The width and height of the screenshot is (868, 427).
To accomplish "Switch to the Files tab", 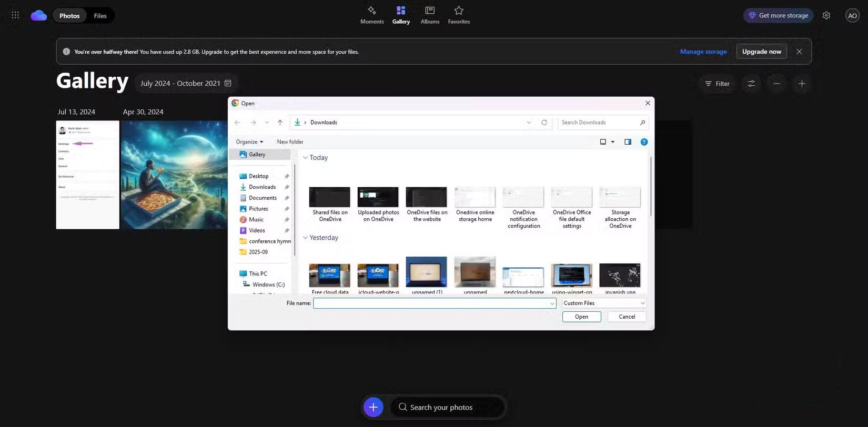I will coord(100,16).
